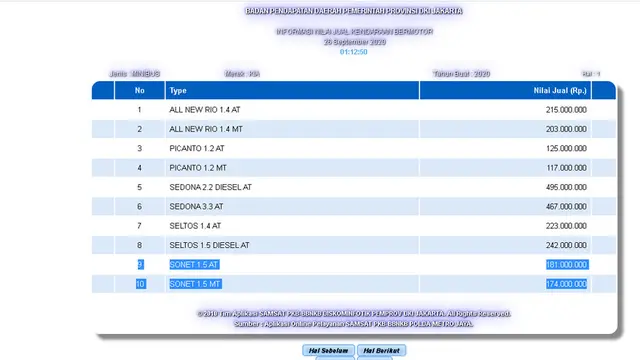Click the 467.000.000 price value

(566, 207)
